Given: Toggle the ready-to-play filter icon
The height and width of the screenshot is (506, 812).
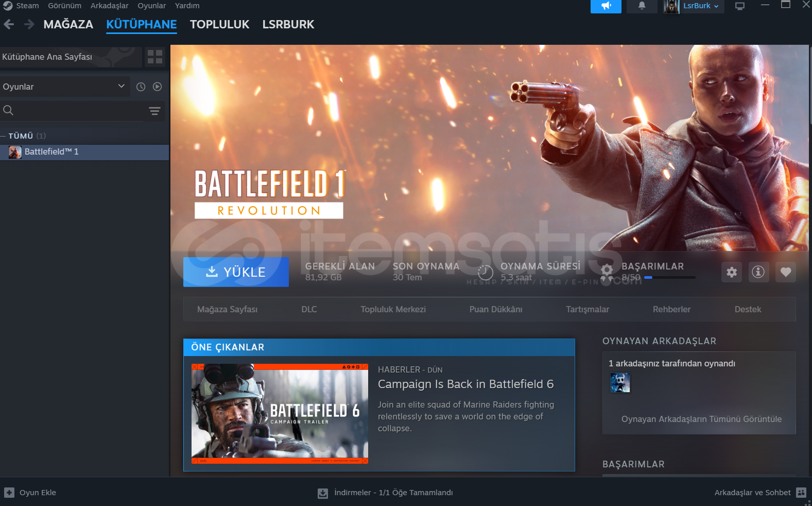Looking at the screenshot, I should click(x=158, y=87).
